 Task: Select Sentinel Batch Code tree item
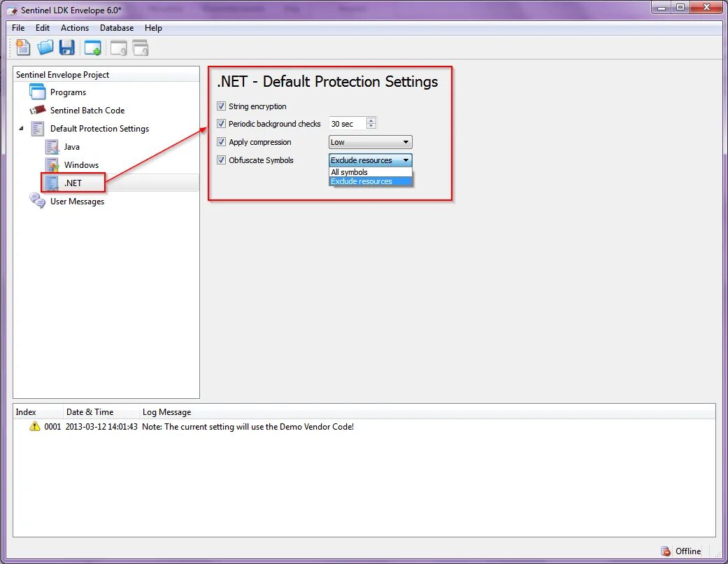point(87,110)
